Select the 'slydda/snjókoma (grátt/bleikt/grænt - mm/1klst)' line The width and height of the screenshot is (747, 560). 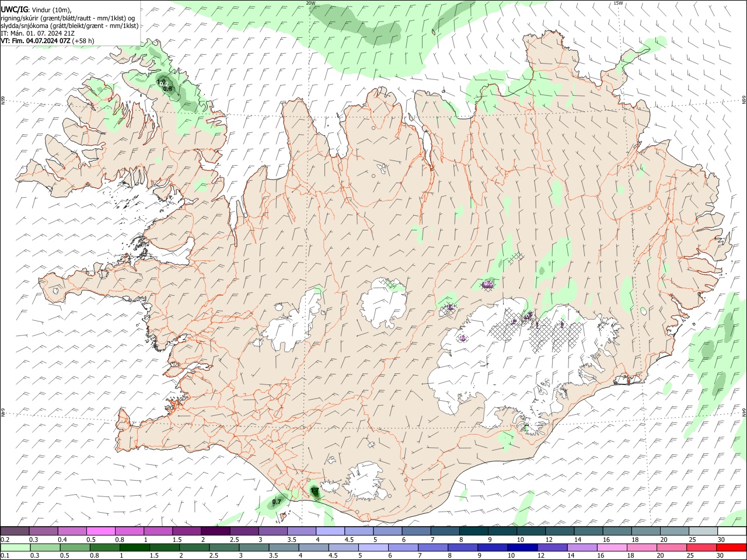pyautogui.click(x=69, y=26)
